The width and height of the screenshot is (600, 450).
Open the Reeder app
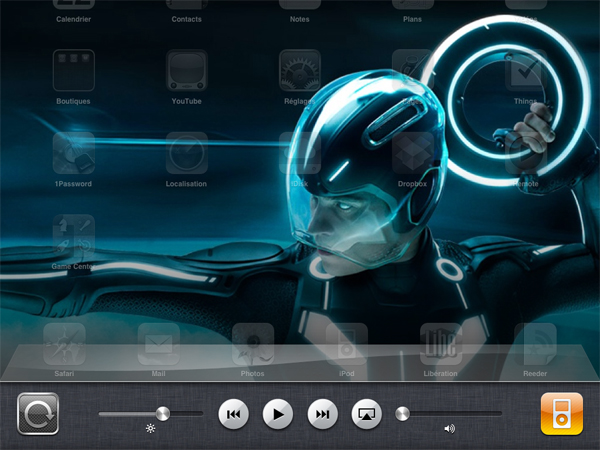[535, 344]
